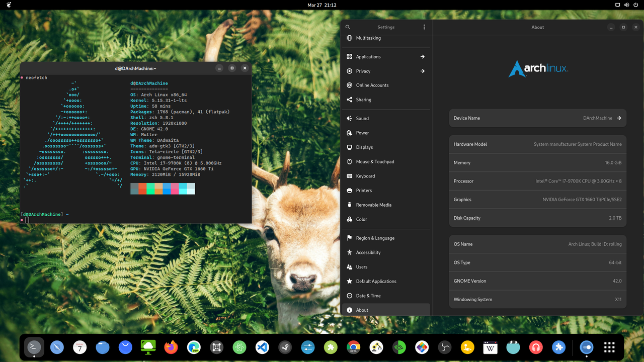Select Sharing in Settings sidebar
The image size is (644, 362).
point(386,100)
